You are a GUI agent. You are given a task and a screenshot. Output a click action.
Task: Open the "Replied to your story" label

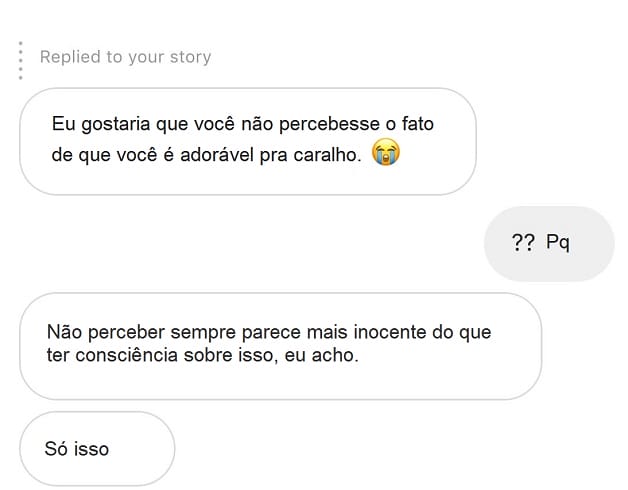(x=125, y=57)
